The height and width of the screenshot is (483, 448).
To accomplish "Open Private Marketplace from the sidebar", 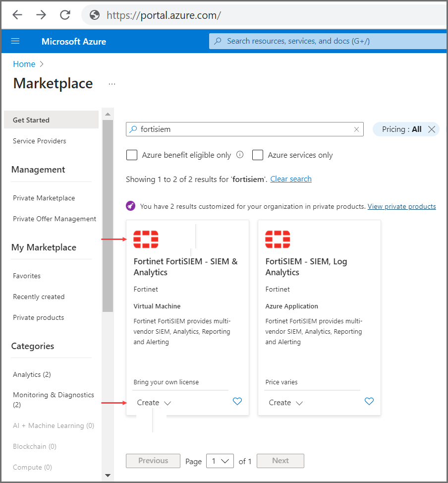I will (44, 197).
